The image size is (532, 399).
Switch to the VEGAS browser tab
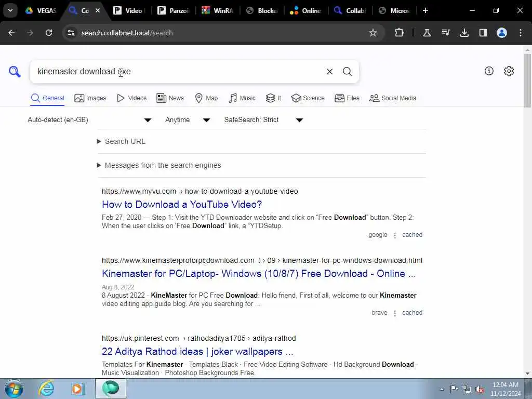[x=41, y=10]
